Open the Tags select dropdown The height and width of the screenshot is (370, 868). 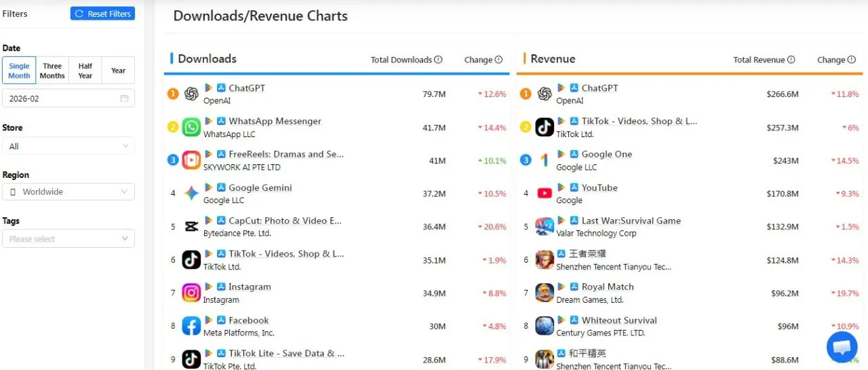click(68, 238)
